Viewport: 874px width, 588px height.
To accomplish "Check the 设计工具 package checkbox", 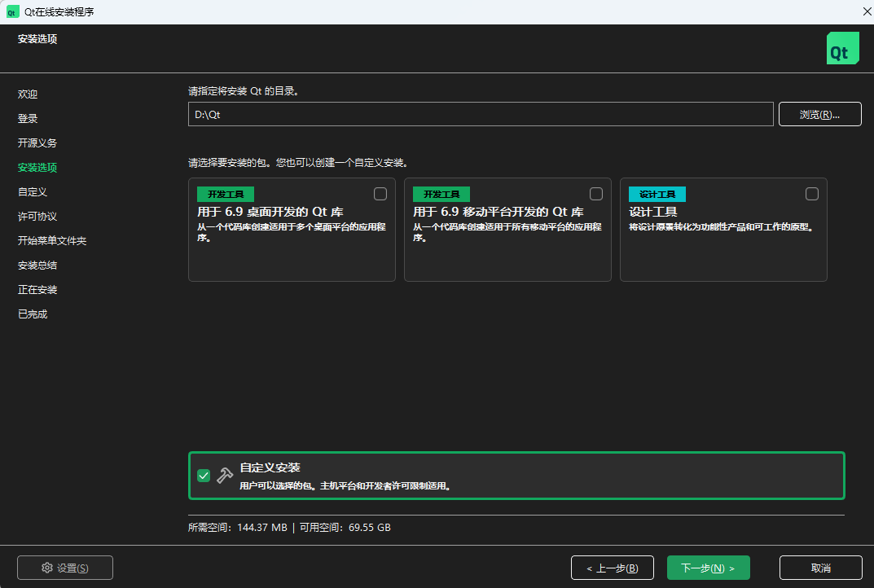I will click(x=811, y=193).
